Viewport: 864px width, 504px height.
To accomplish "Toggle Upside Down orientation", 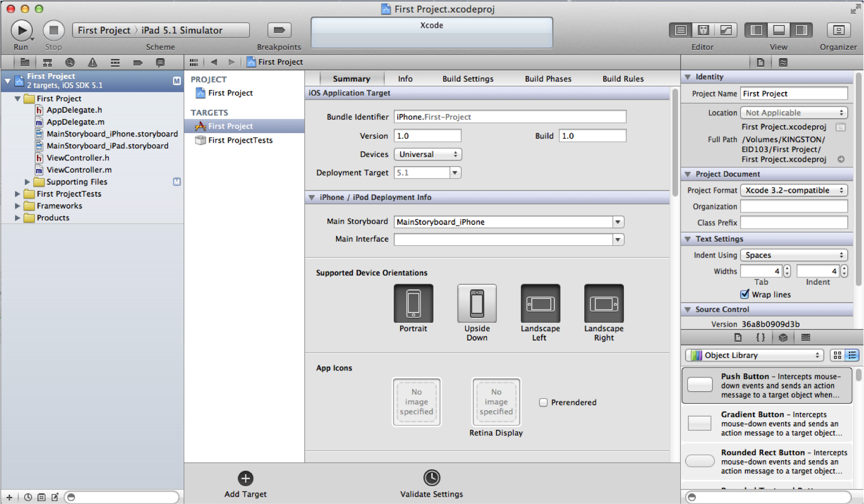I will click(477, 304).
